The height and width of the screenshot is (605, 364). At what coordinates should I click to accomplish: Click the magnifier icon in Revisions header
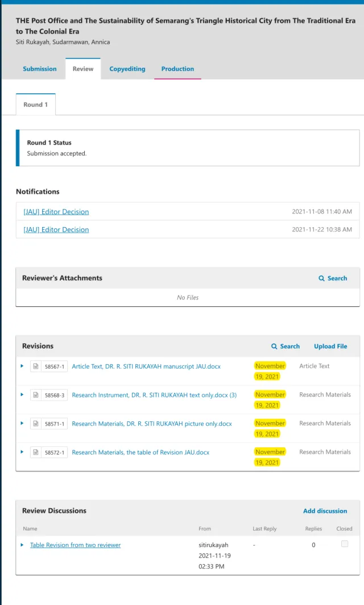pos(274,347)
